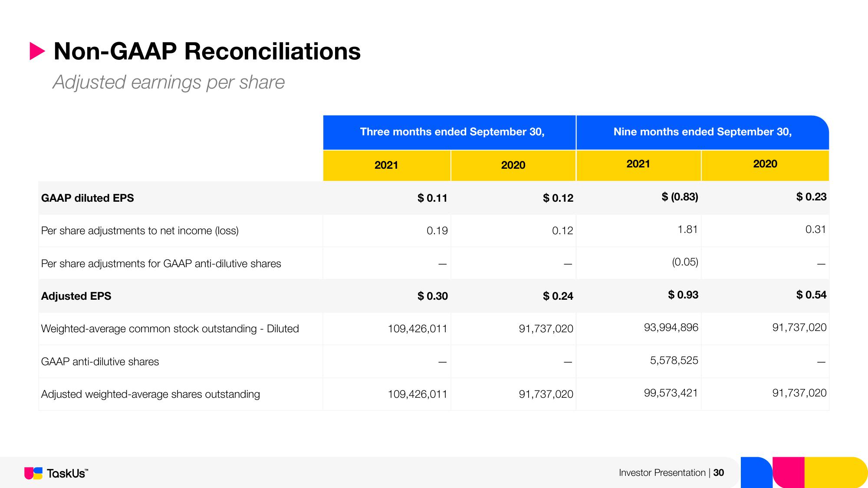Click the pink triangle bullet beside the title
868x488 pixels.
(x=37, y=51)
